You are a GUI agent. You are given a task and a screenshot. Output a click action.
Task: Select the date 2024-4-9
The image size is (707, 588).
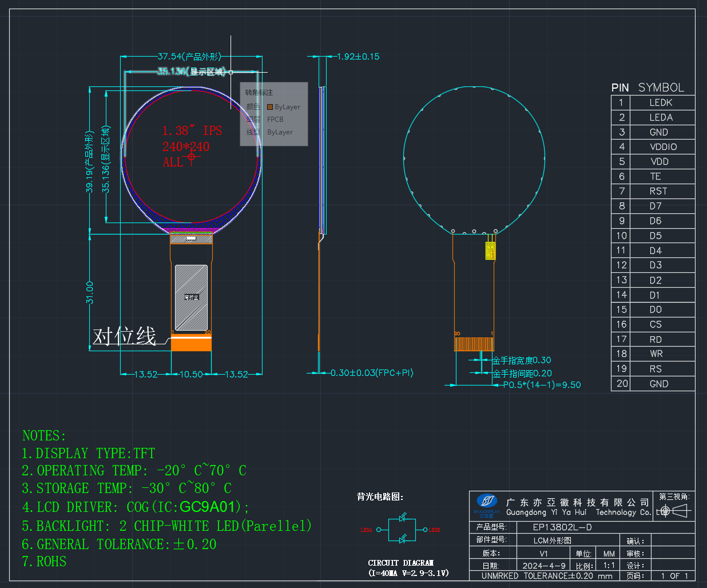[544, 566]
